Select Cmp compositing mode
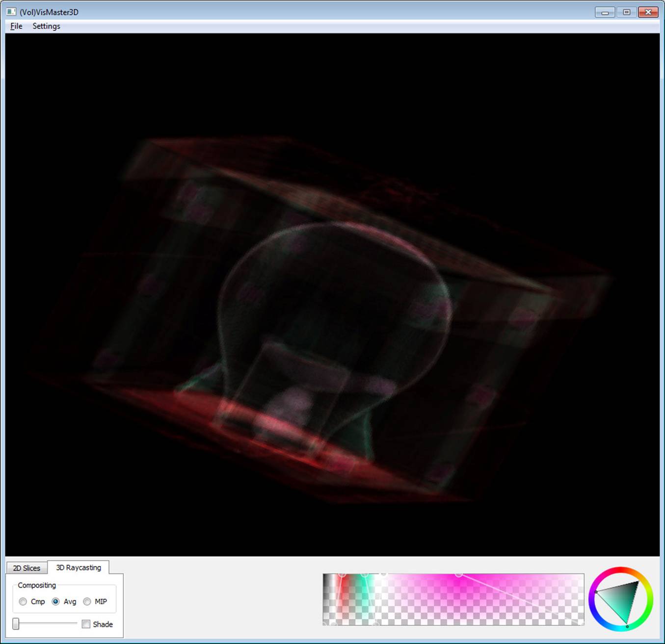Image resolution: width=665 pixels, height=644 pixels. tap(23, 601)
